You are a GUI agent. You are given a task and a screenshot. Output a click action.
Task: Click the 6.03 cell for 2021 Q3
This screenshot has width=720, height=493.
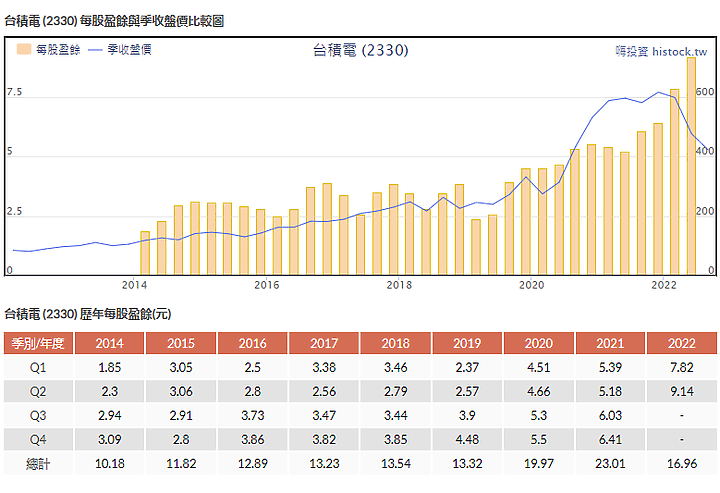tap(610, 415)
